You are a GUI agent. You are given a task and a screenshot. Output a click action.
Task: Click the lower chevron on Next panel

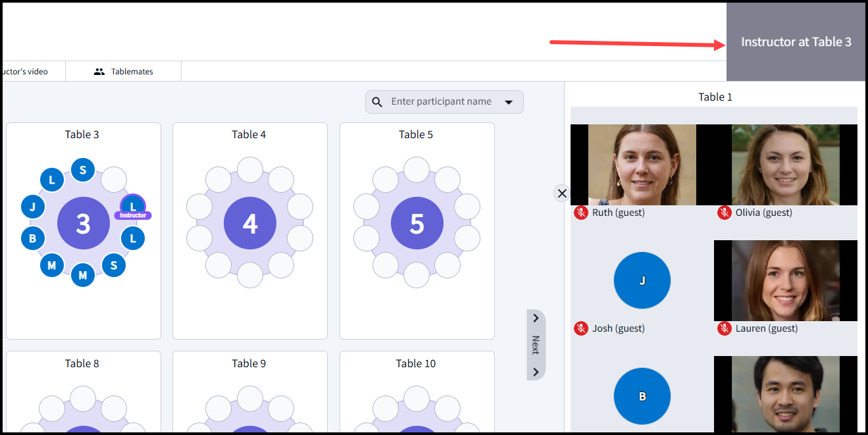tap(536, 372)
